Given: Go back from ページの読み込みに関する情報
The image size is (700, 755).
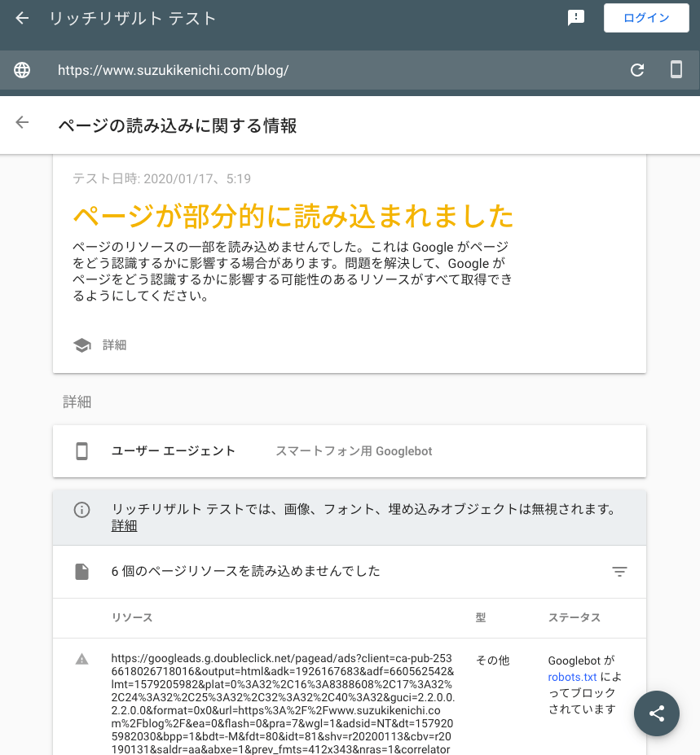Looking at the screenshot, I should point(22,122).
